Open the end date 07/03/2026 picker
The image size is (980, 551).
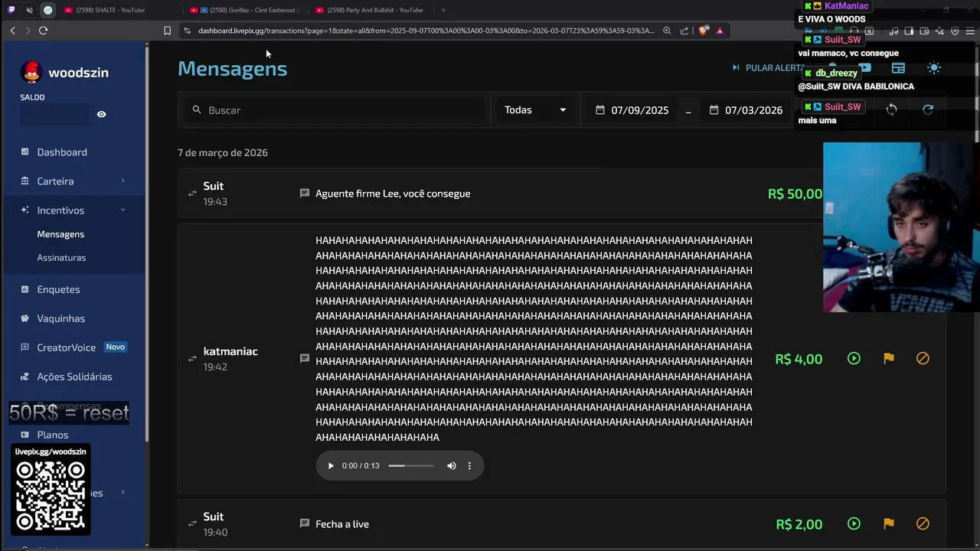[x=746, y=110]
